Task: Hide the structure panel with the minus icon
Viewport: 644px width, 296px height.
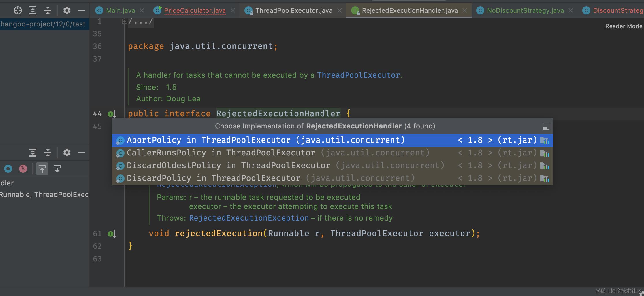Action: pos(82,153)
